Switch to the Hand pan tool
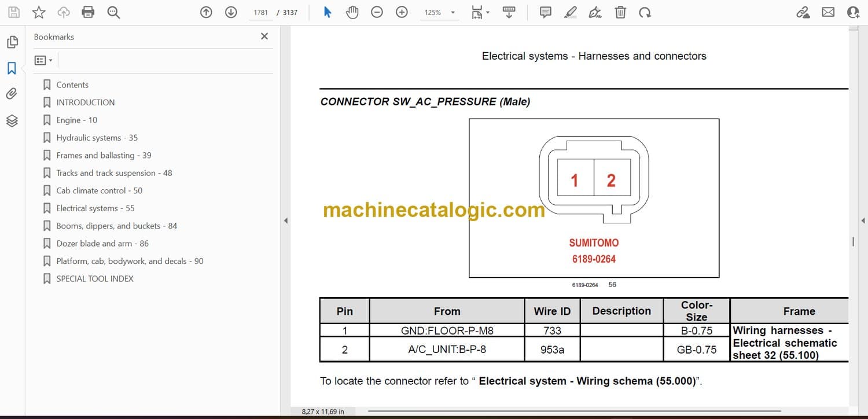This screenshot has height=419, width=868. [352, 12]
